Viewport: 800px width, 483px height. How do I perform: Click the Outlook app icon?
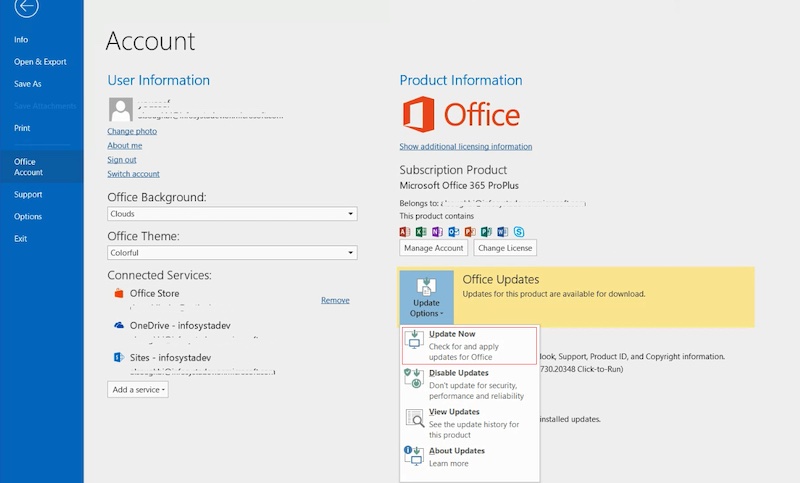coord(454,232)
